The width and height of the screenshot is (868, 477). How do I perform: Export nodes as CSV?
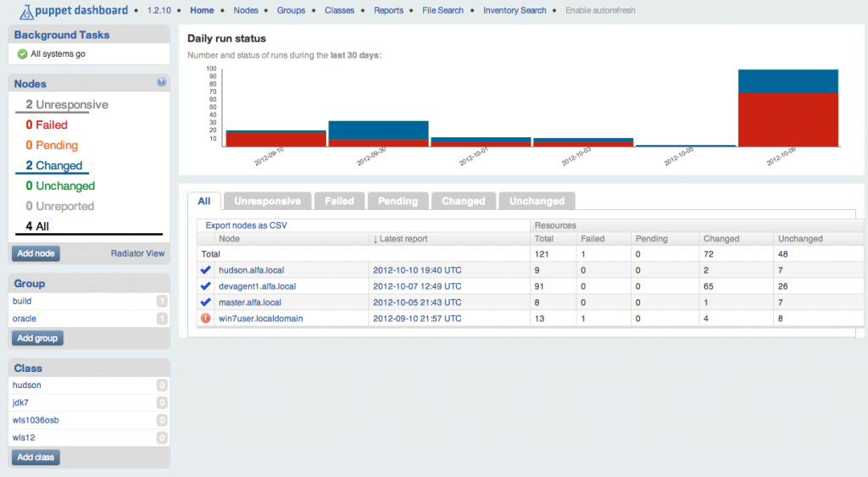[x=248, y=226]
